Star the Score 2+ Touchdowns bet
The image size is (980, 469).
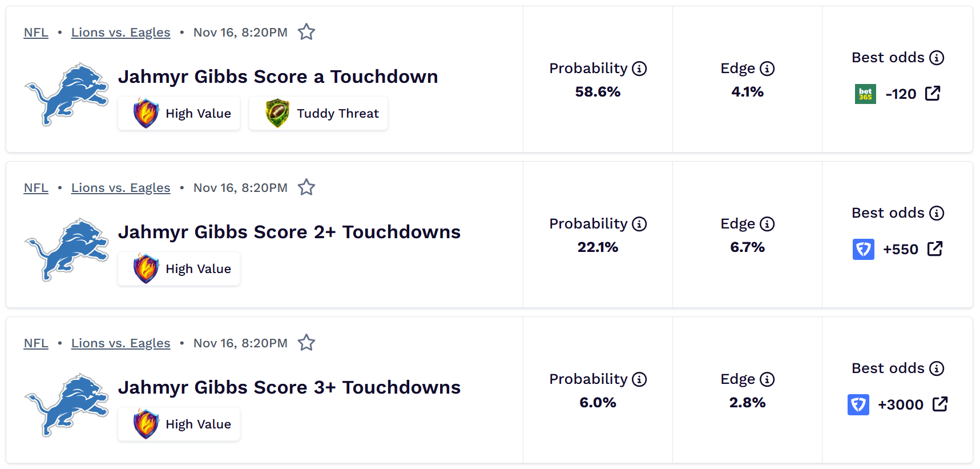pyautogui.click(x=306, y=187)
